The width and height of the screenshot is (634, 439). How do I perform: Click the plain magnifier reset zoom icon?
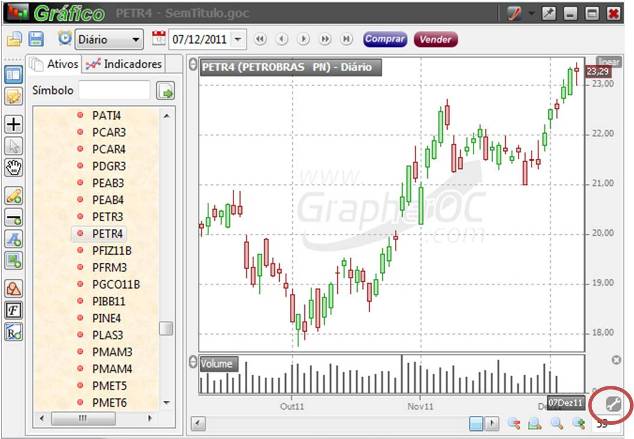click(557, 424)
